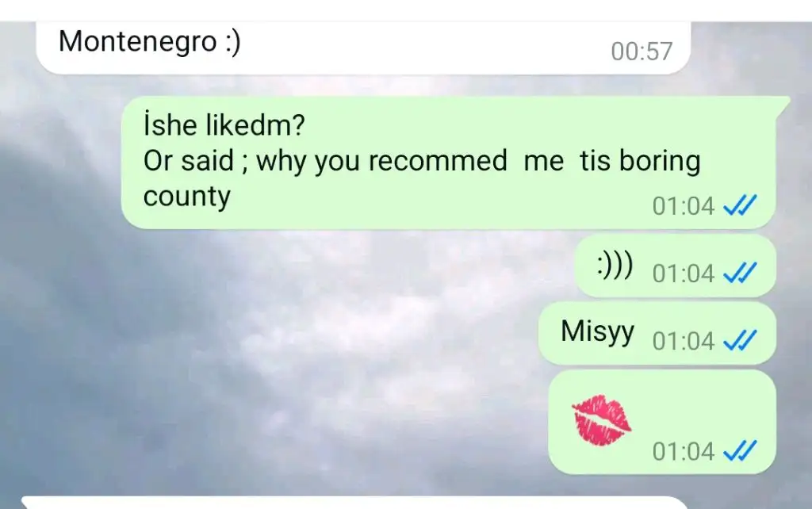This screenshot has height=509, width=812.
Task: Tap the 01:04 timestamp on the Misyy message
Action: tap(684, 341)
